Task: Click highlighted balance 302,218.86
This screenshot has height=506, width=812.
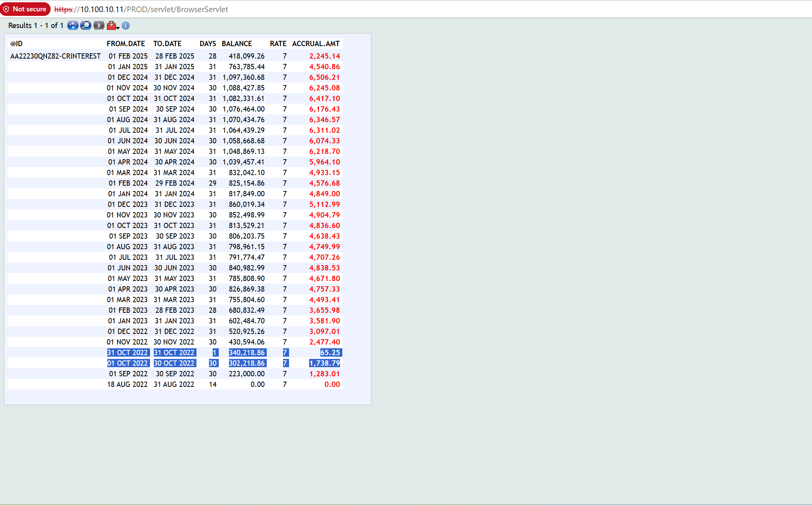Action: point(247,363)
